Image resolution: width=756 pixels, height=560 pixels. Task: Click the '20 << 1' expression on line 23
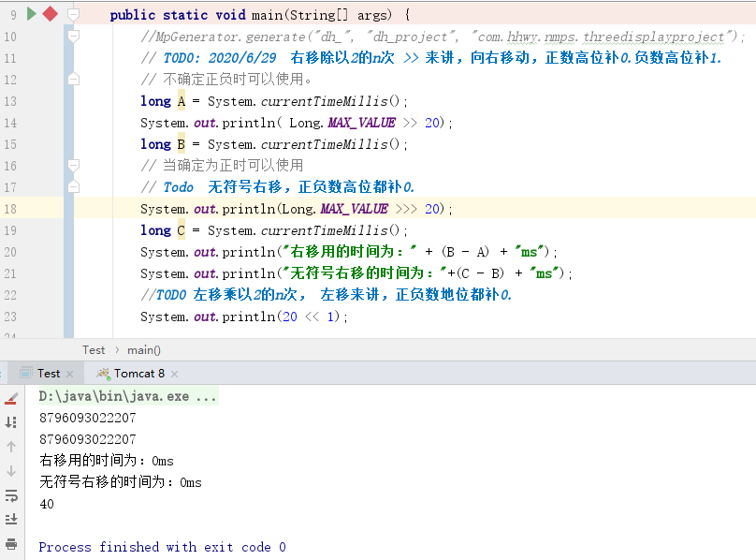click(x=308, y=317)
